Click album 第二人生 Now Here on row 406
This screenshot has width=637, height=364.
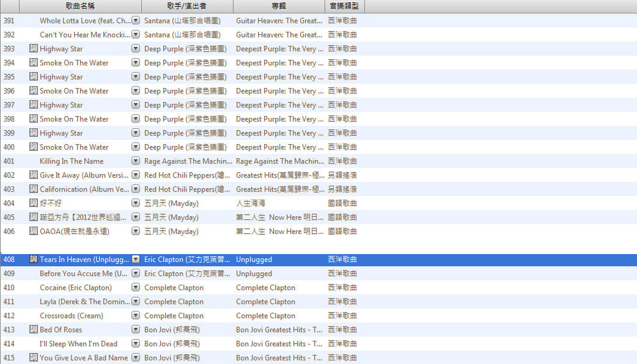point(279,231)
